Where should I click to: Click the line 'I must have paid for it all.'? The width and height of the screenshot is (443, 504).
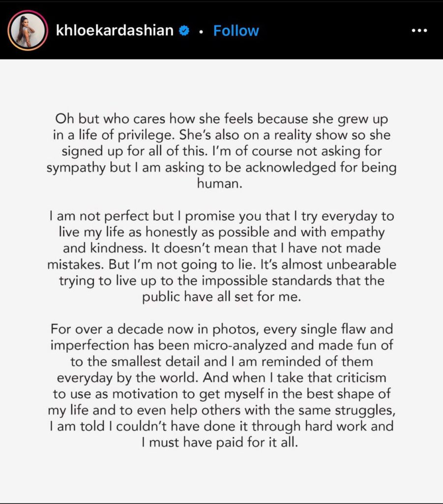[x=220, y=442]
